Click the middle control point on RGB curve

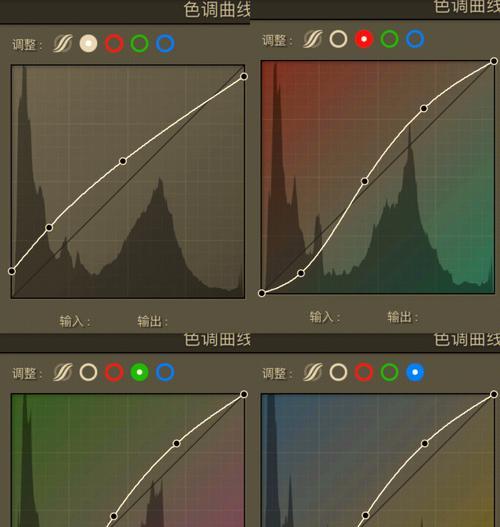[x=123, y=161]
